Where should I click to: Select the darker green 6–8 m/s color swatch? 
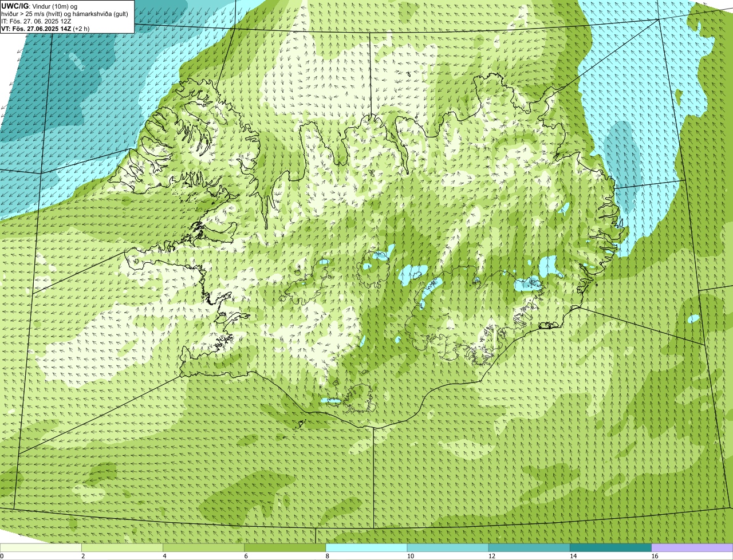(x=285, y=547)
